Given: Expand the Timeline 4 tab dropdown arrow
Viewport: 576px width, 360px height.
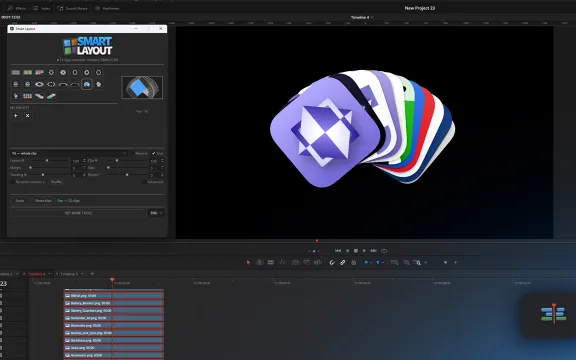Looking at the screenshot, I should click(49, 274).
